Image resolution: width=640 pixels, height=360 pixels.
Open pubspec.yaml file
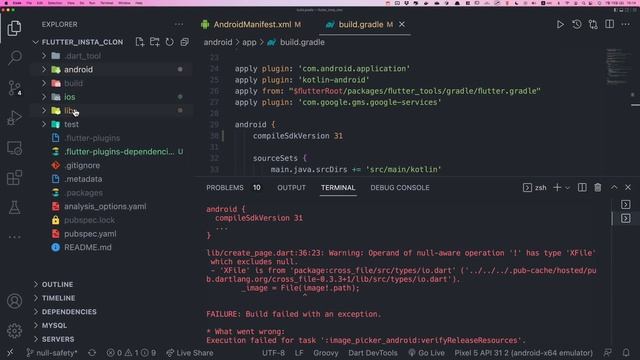pos(90,234)
